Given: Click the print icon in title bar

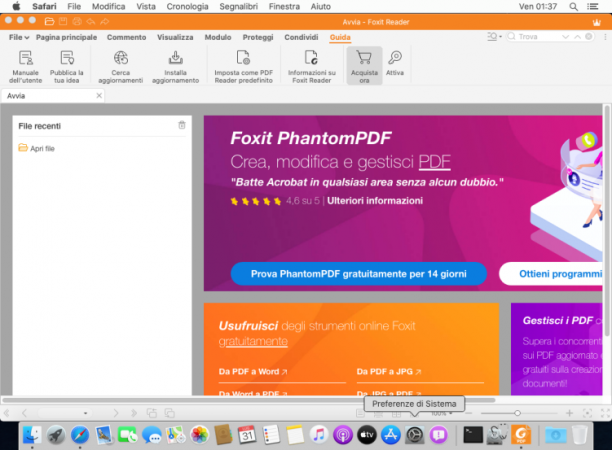Looking at the screenshot, I should pyautogui.click(x=77, y=21).
